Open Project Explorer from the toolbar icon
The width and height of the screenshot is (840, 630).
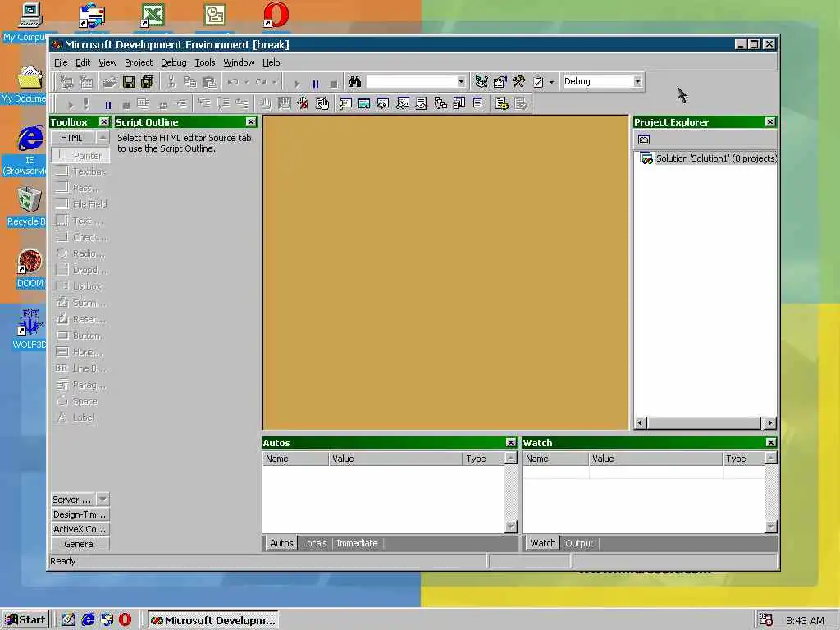[481, 82]
